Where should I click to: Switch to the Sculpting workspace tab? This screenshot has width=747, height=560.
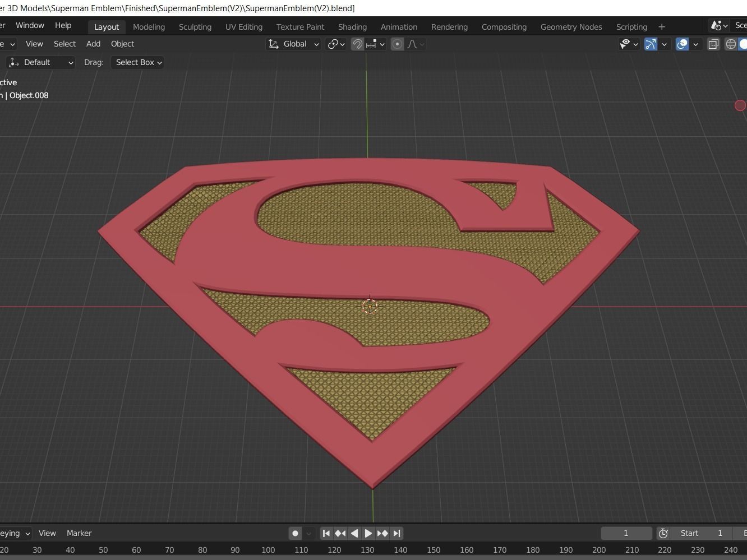(x=195, y=26)
